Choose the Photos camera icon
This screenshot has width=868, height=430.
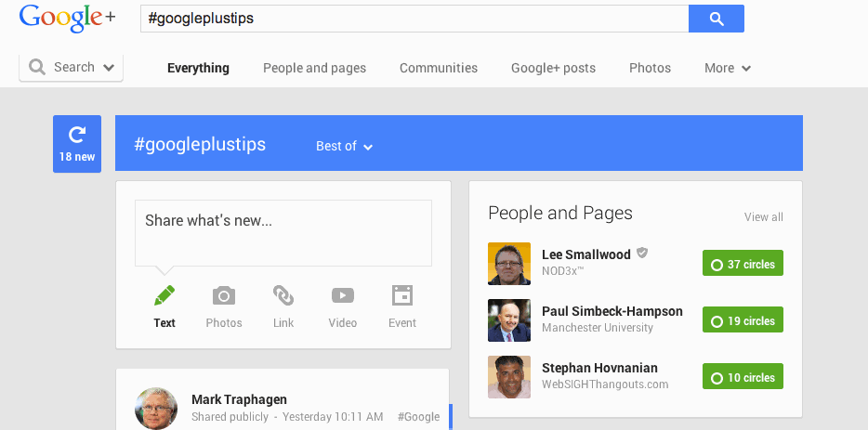coord(224,296)
